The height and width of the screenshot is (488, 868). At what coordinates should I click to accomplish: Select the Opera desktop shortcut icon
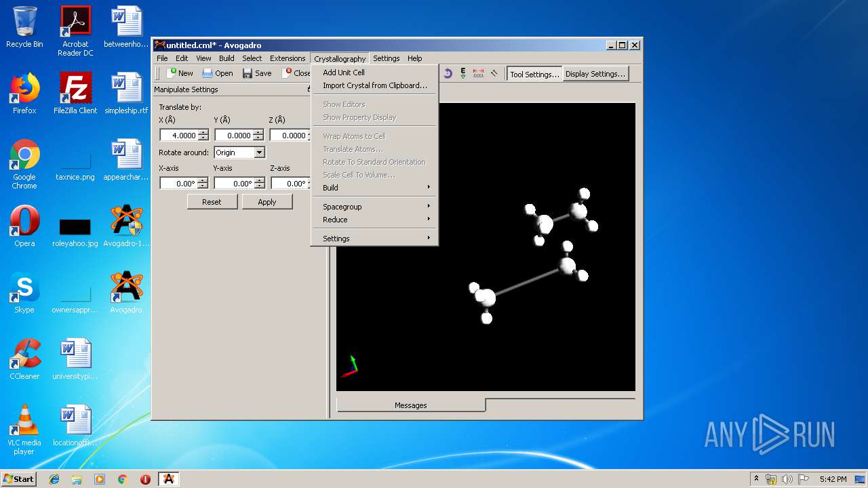point(24,226)
